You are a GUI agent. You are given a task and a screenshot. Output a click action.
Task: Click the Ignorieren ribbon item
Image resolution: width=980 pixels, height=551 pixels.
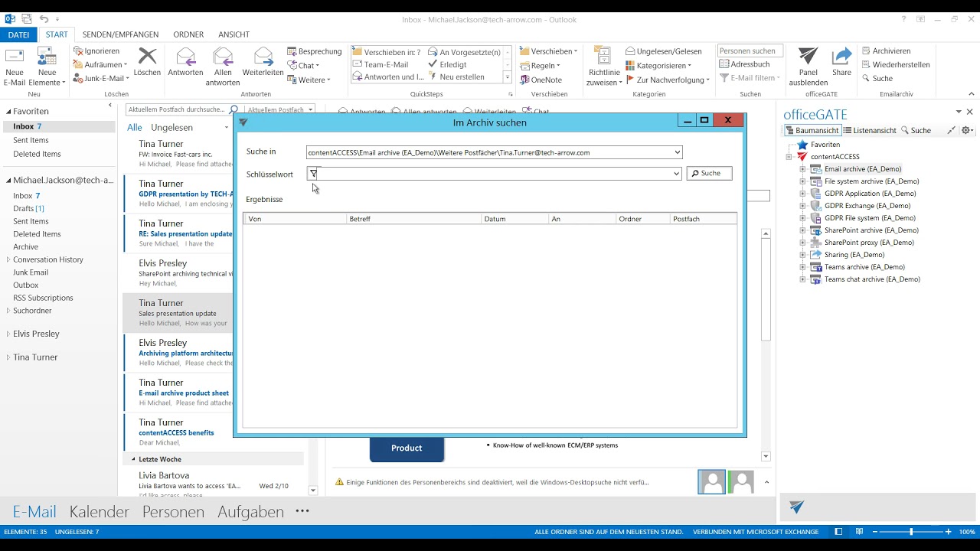pyautogui.click(x=96, y=51)
